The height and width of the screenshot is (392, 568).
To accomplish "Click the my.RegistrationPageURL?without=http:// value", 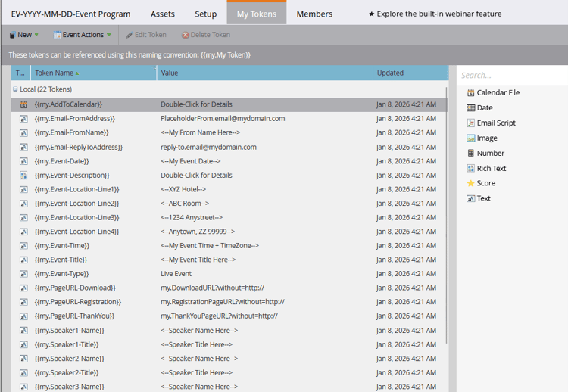I will click(x=223, y=302).
